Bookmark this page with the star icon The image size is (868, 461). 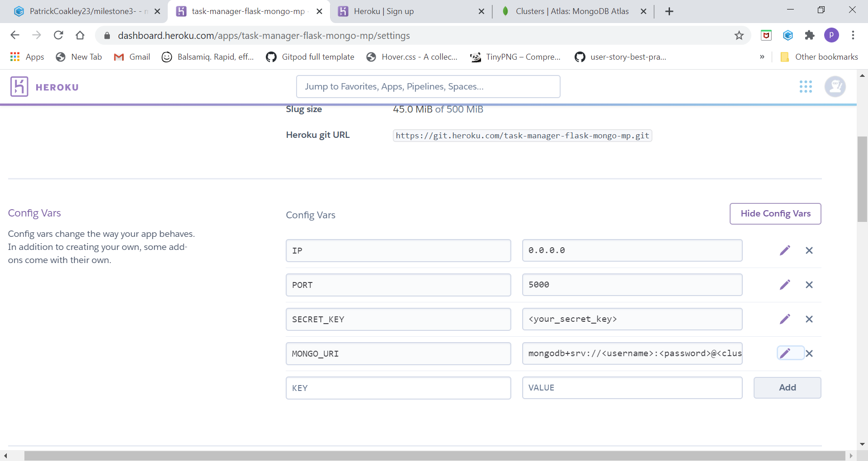[739, 35]
